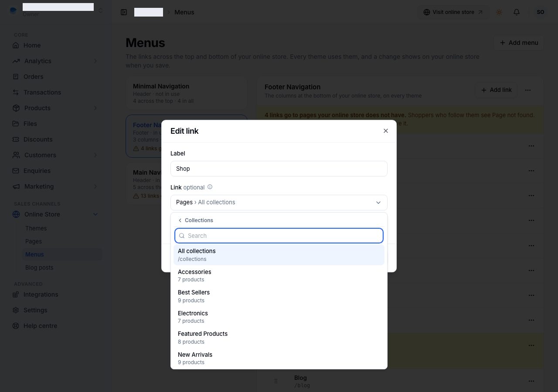The height and width of the screenshot is (392, 558).
Task: Open Orders in sidebar
Action: click(55, 77)
